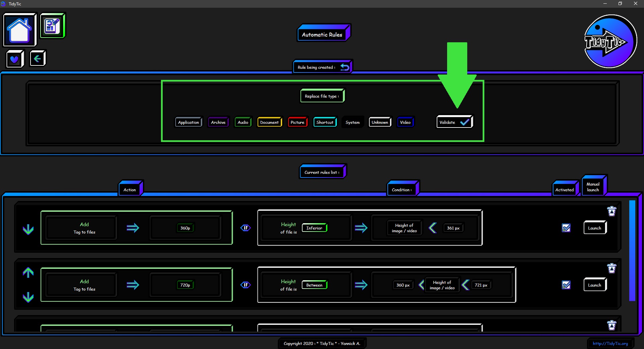Screen dimensions: 644x349
Task: Click the Action column header
Action: tap(130, 189)
